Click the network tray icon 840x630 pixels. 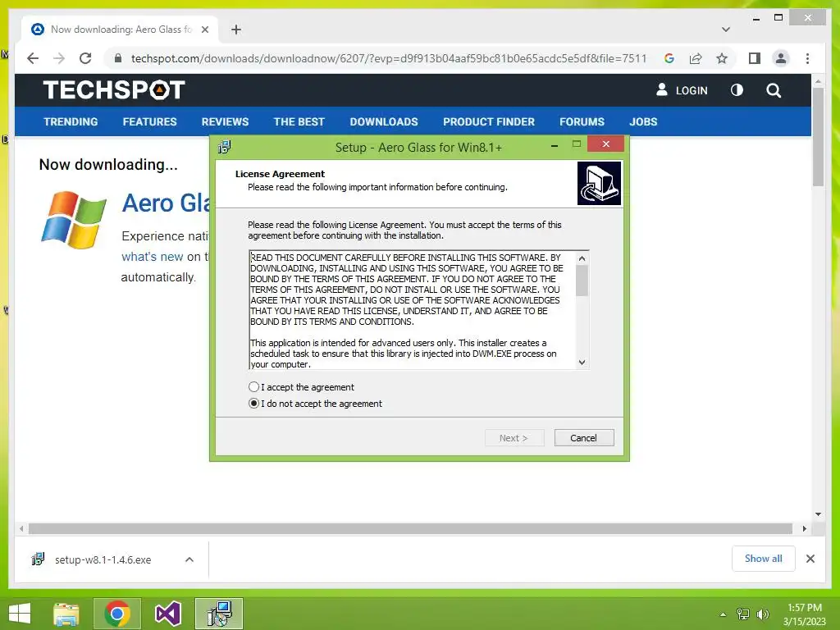click(743, 614)
